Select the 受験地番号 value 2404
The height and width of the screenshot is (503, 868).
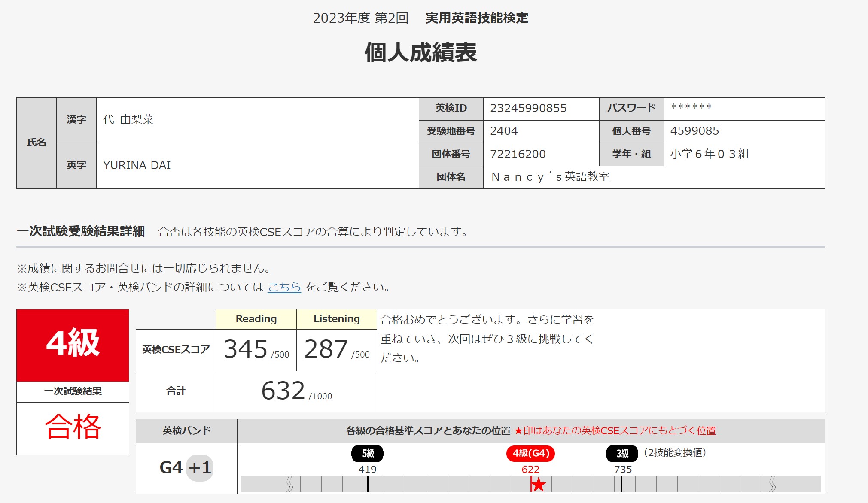504,131
